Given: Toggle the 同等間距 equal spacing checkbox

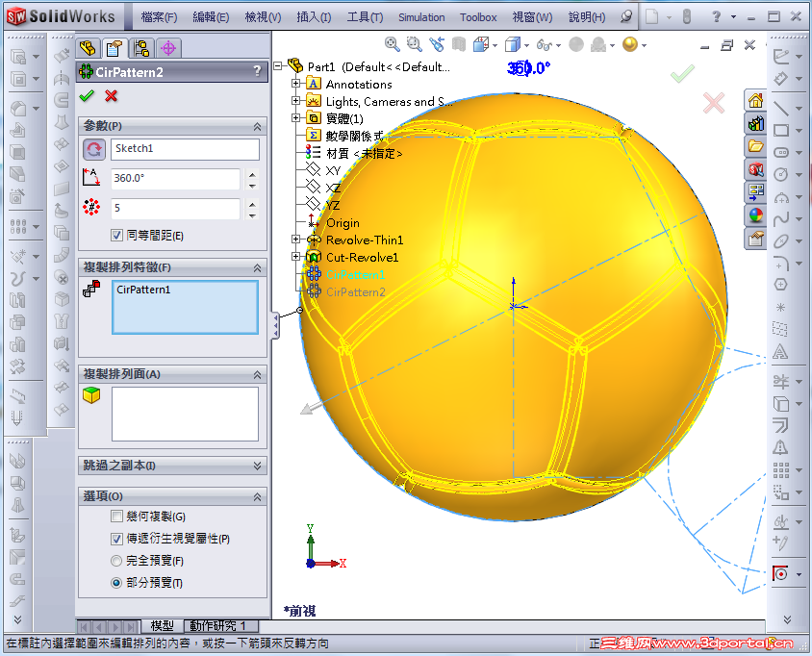Looking at the screenshot, I should tap(116, 236).
